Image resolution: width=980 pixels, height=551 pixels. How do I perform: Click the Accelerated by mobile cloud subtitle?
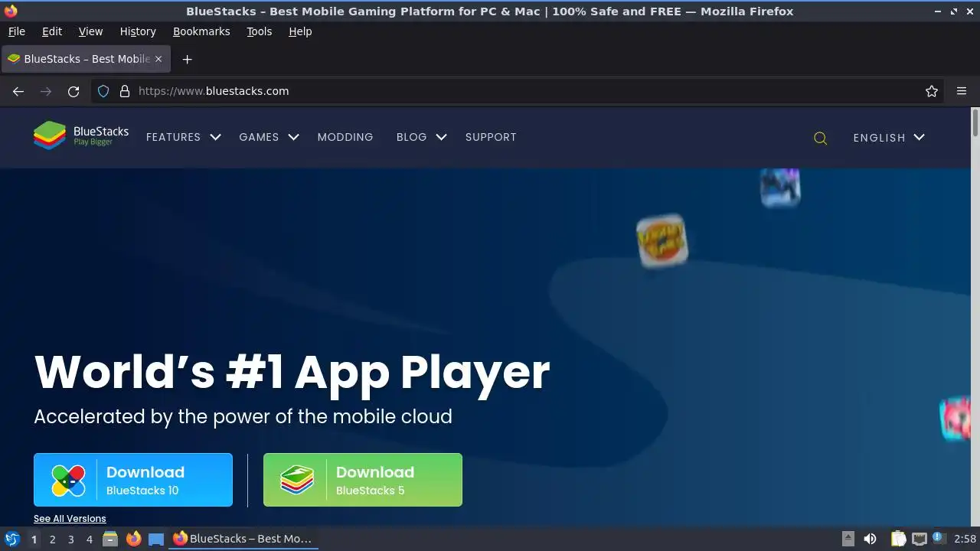[243, 416]
